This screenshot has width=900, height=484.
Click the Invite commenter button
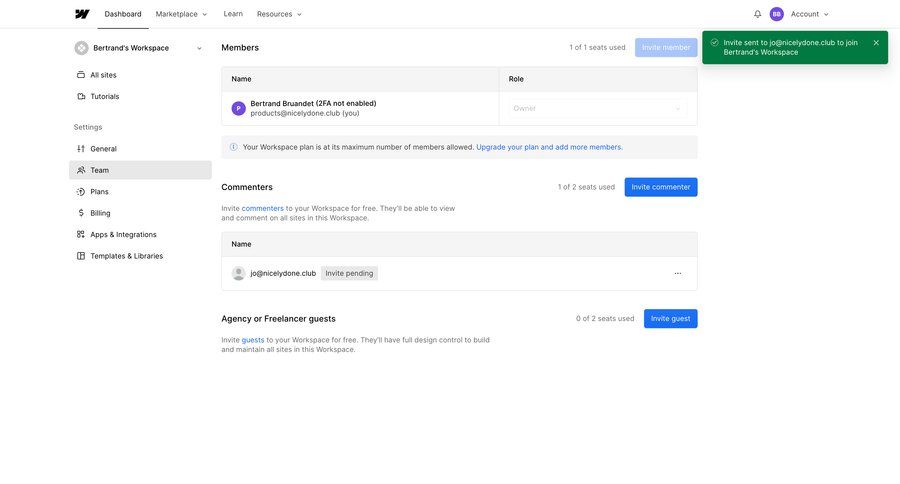(661, 187)
